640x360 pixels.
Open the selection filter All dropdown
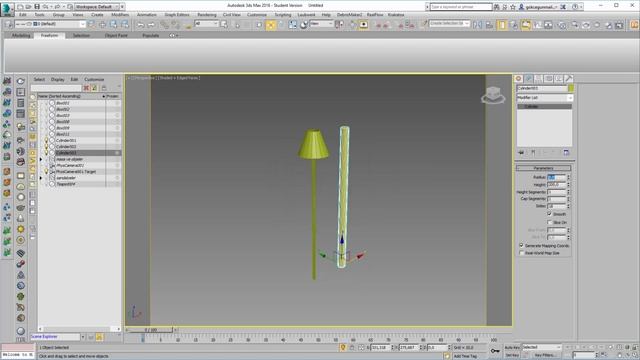pyautogui.click(x=207, y=24)
